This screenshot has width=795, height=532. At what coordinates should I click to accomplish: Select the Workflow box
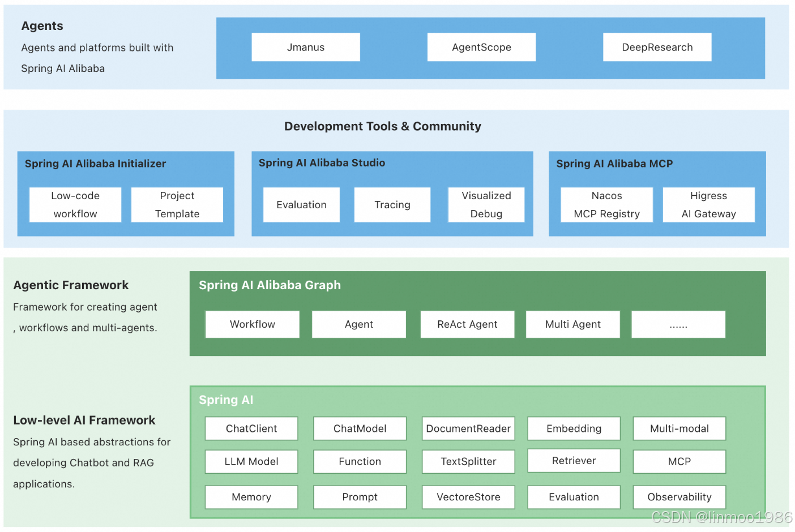click(x=253, y=324)
